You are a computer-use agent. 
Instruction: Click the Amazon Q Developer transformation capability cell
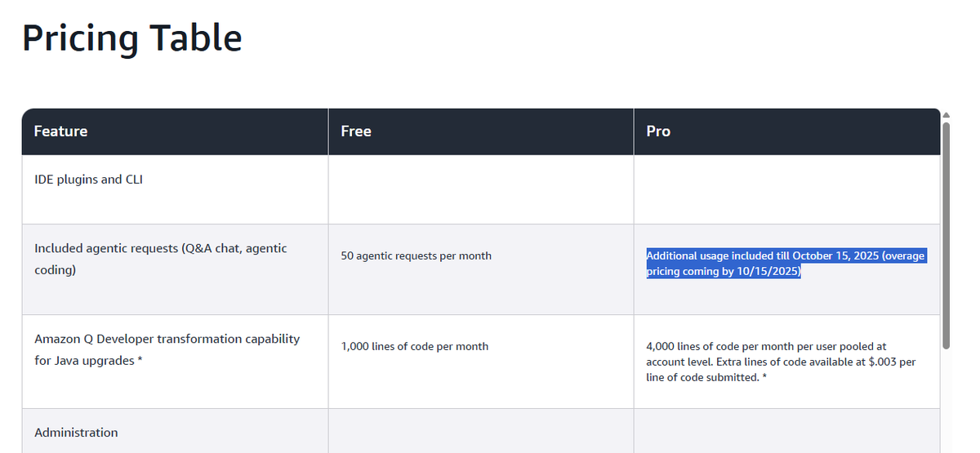tap(175, 362)
